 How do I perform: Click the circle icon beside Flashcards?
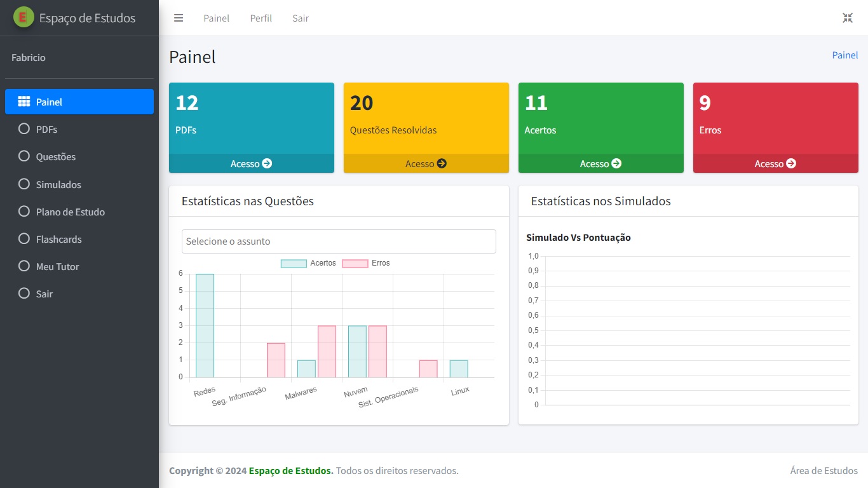tap(24, 239)
